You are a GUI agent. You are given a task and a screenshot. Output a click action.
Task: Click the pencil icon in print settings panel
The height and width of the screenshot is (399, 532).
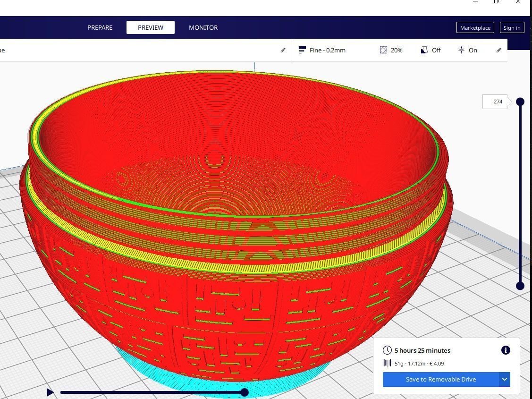point(499,50)
